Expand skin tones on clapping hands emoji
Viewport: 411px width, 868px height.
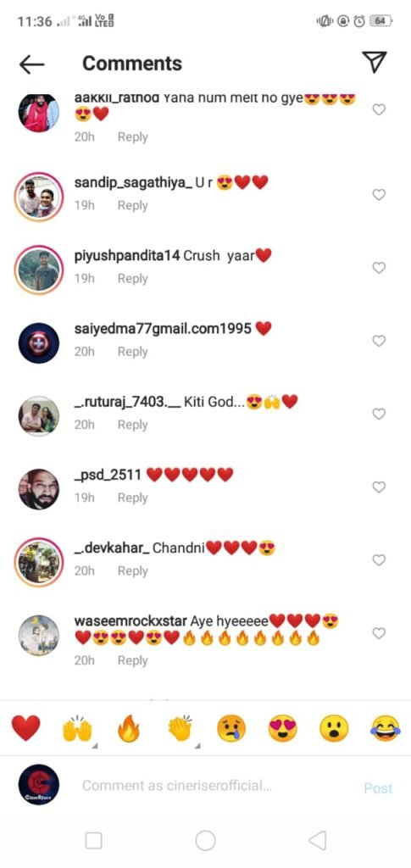197,746
